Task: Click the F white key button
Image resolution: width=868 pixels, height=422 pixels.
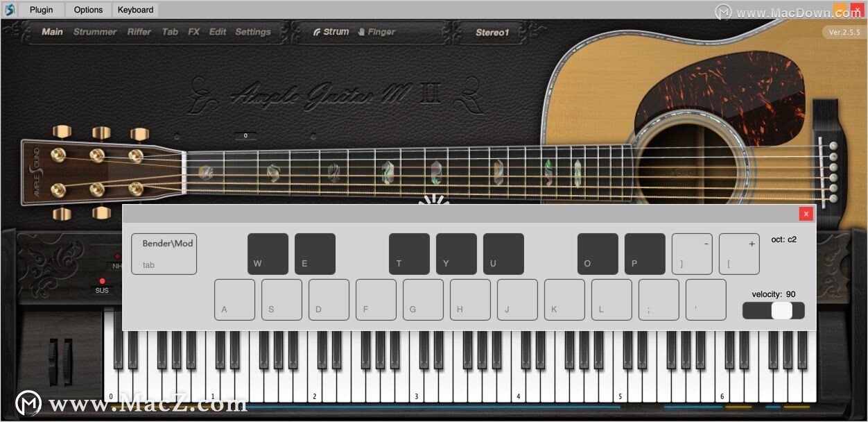Action: [376, 300]
